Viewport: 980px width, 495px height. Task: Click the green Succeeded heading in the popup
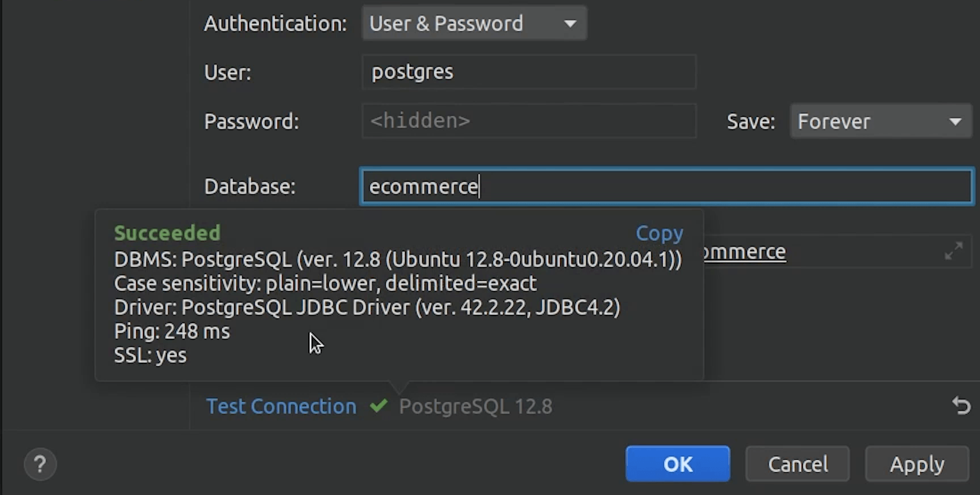pos(168,233)
